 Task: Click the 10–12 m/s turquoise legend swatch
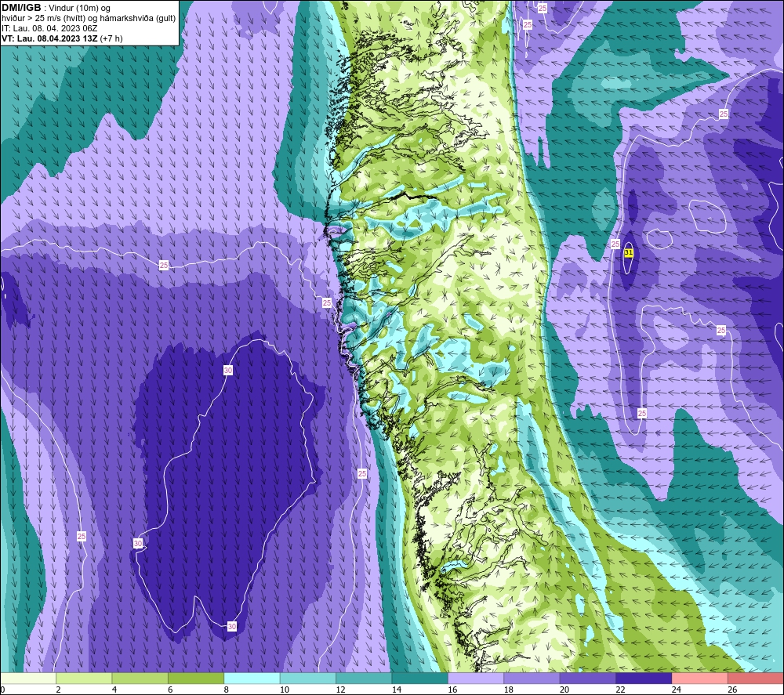(x=308, y=678)
